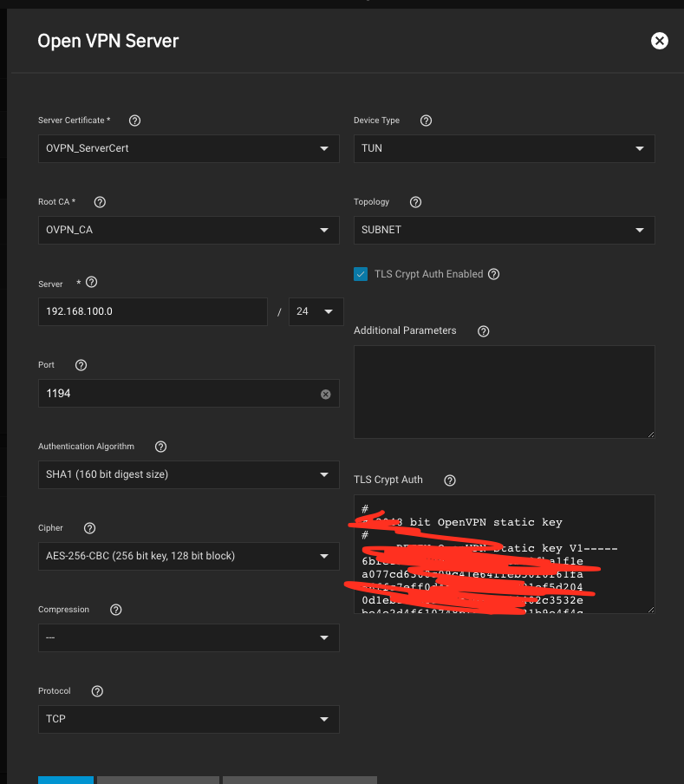Screen dimensions: 684x784
Task: Close the Open VPN Server panel
Action: tap(660, 41)
